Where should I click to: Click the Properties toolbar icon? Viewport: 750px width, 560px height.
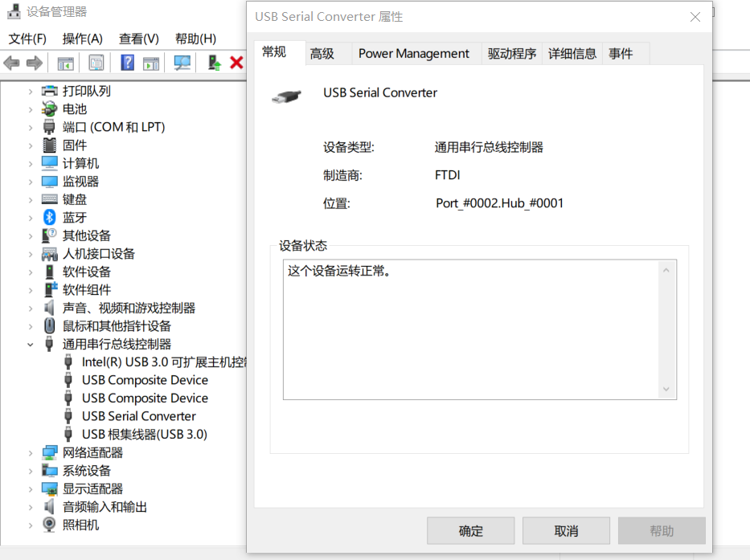pyautogui.click(x=96, y=63)
